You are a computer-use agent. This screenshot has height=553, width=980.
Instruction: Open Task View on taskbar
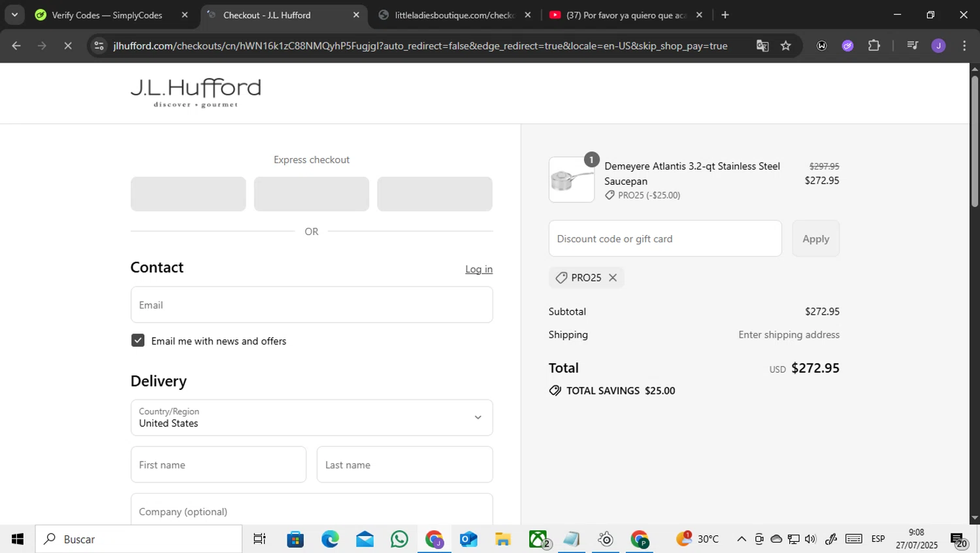click(x=259, y=539)
